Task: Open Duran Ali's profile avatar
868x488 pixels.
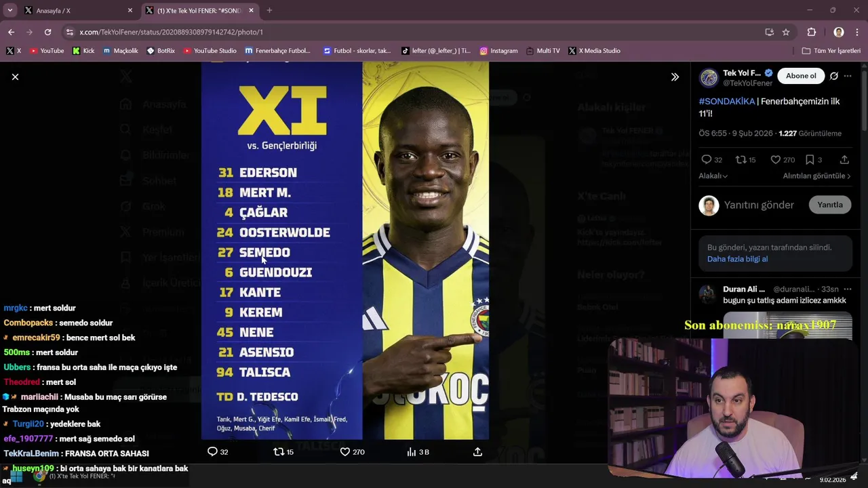Action: [707, 293]
